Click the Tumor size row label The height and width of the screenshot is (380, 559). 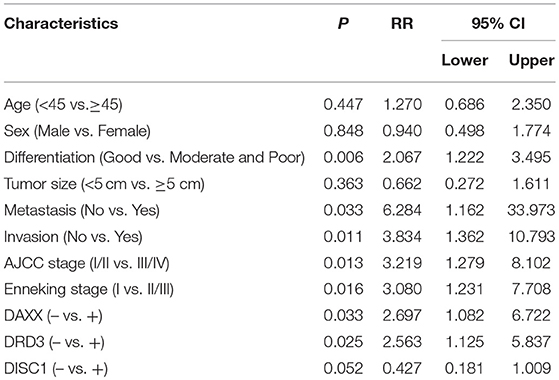tap(104, 184)
